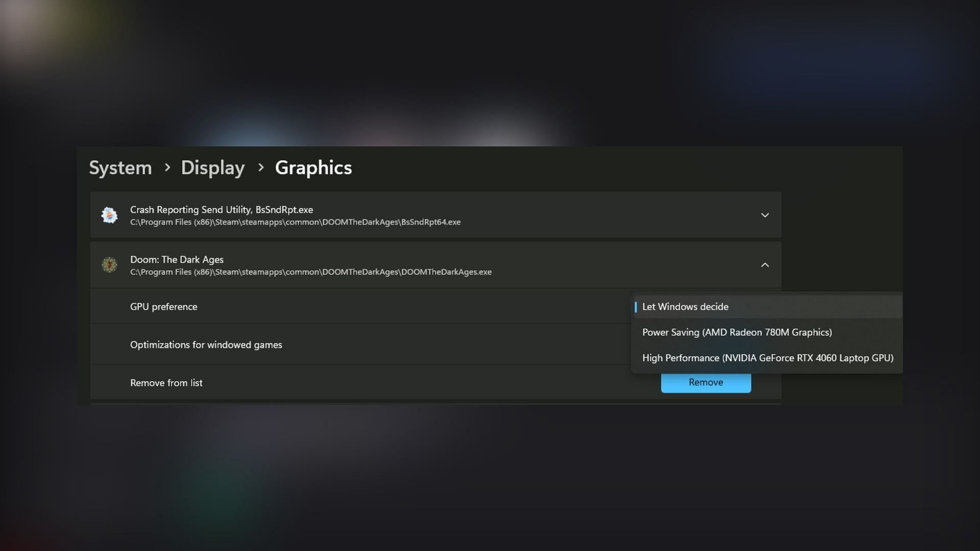Click the Doom: The Dark Ages app icon

point(109,265)
